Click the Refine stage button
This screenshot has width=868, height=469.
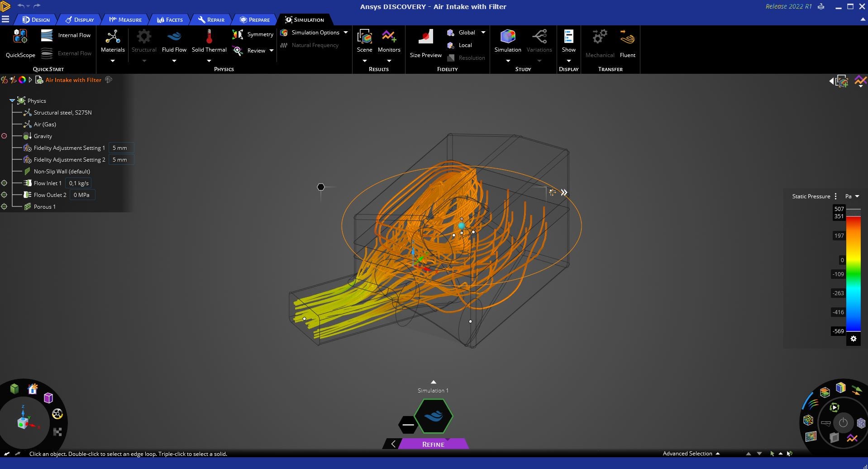click(x=433, y=444)
